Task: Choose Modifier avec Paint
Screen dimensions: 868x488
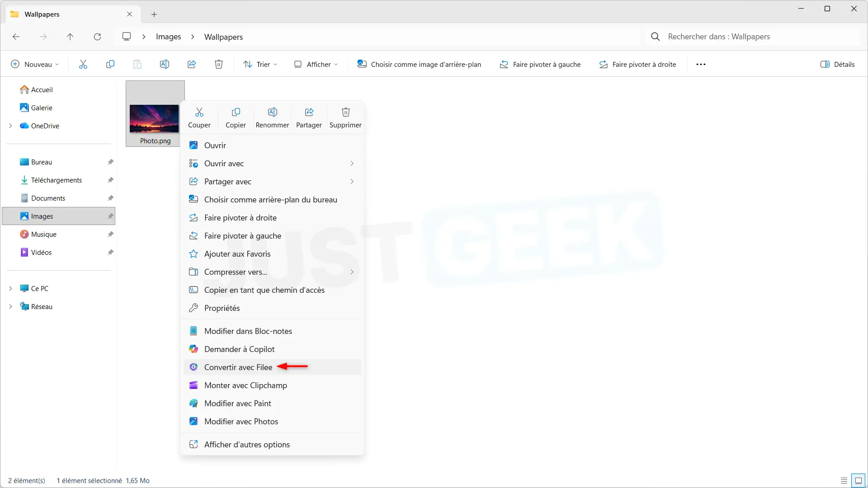Action: (273, 403)
